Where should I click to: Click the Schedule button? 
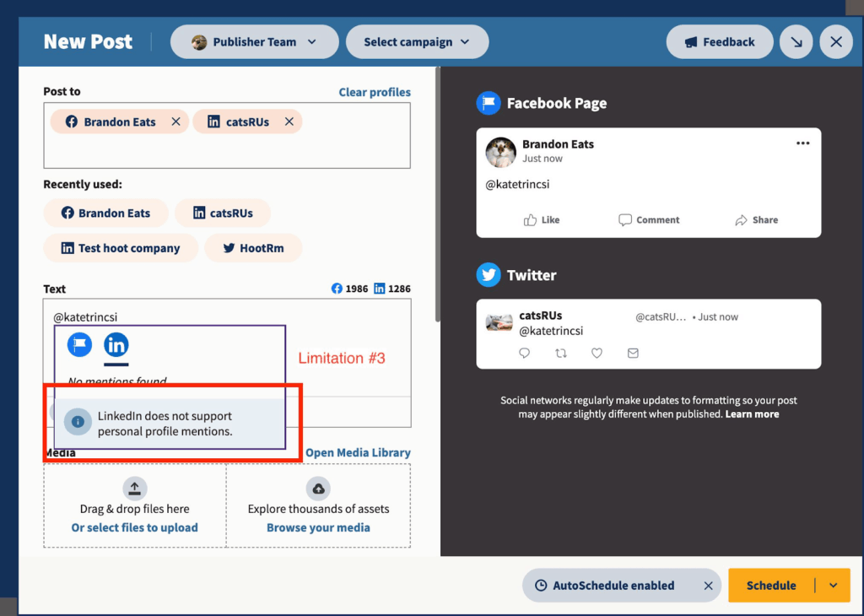click(770, 585)
